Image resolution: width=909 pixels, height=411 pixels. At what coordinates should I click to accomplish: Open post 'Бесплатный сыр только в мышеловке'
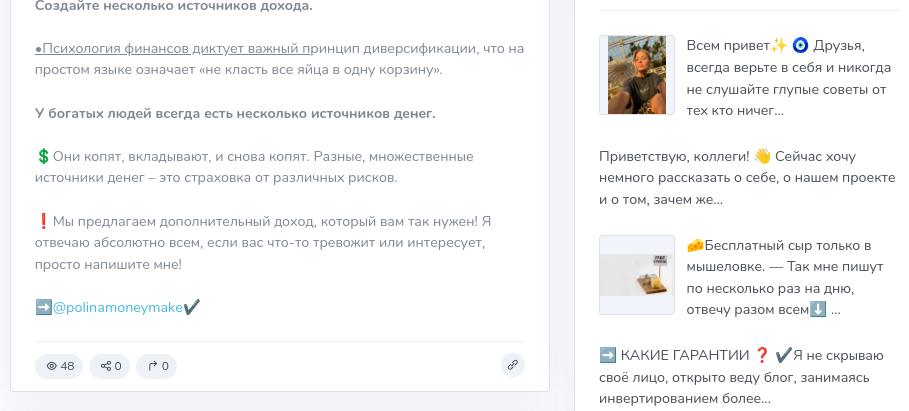coord(784,278)
